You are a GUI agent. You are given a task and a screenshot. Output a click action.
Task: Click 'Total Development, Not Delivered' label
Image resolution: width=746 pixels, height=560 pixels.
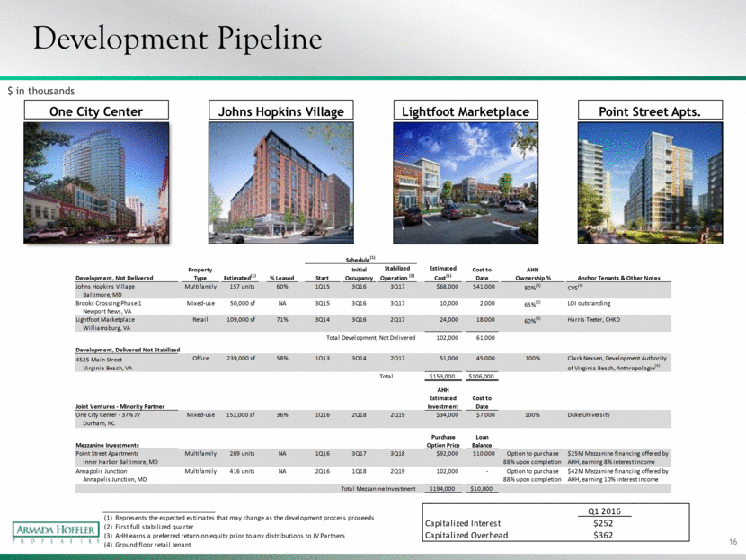[x=370, y=338]
